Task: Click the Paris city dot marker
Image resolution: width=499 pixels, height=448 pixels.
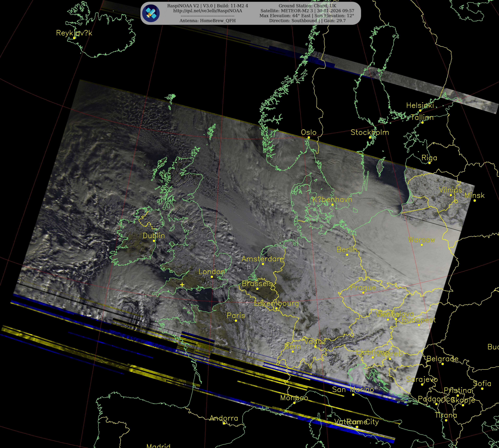Action: [236, 320]
